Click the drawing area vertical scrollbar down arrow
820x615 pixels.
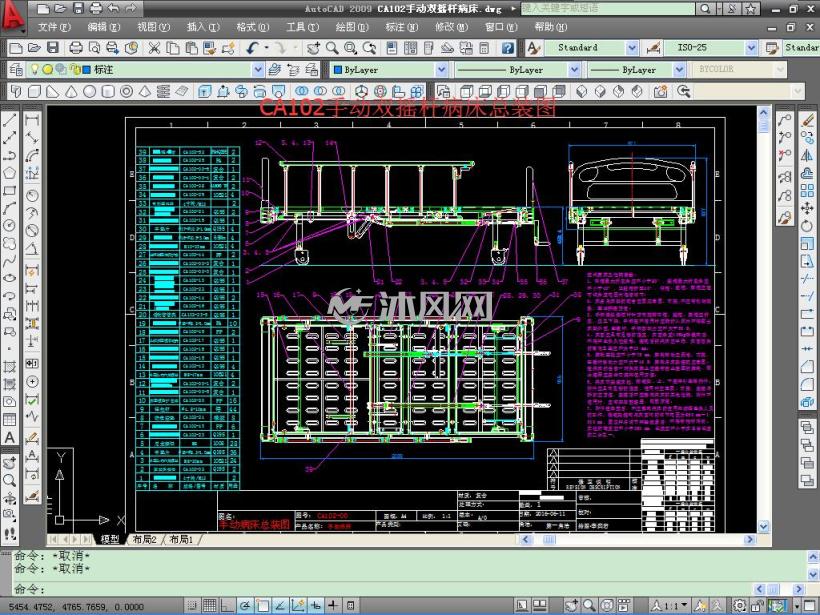[x=764, y=527]
